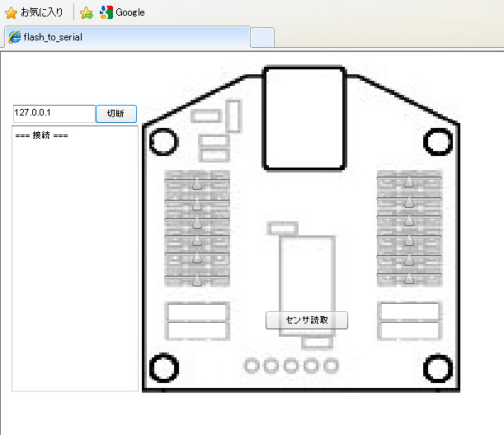The image size is (504, 435).
Task: Click the IP address field showing 127.0.0.1
Action: (x=54, y=114)
